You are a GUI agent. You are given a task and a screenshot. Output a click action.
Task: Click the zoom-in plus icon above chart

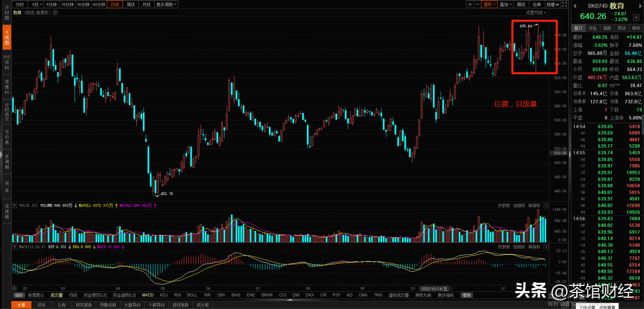tap(470, 4)
